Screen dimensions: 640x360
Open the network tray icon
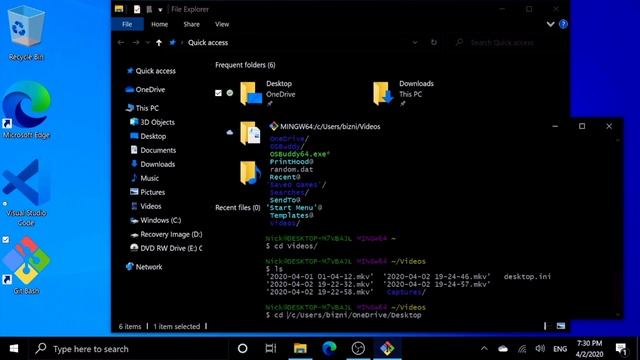pyautogui.click(x=522, y=349)
